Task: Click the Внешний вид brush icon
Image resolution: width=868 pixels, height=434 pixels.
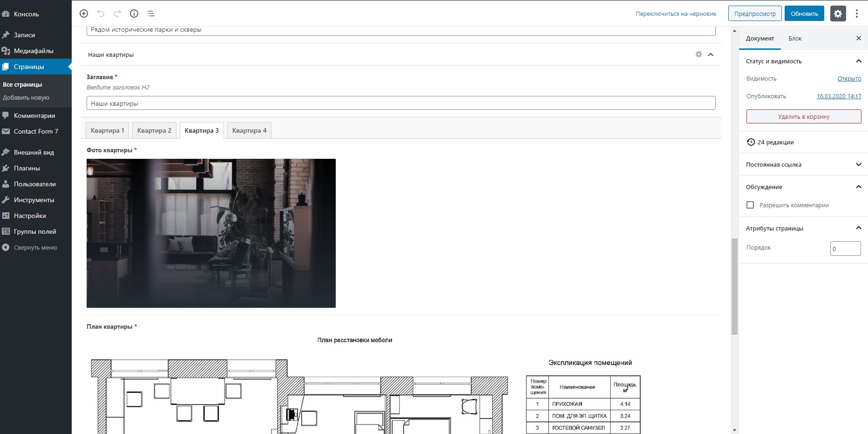Action: [x=6, y=152]
